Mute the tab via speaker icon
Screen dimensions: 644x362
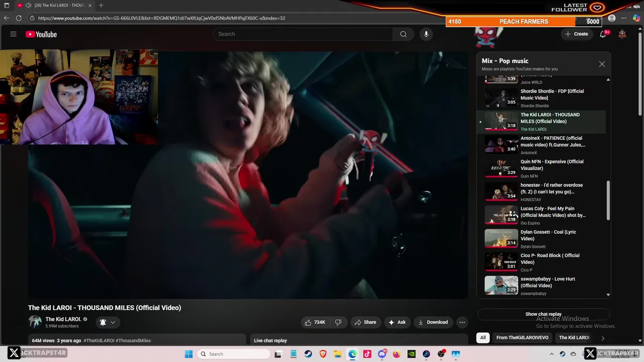28,5
